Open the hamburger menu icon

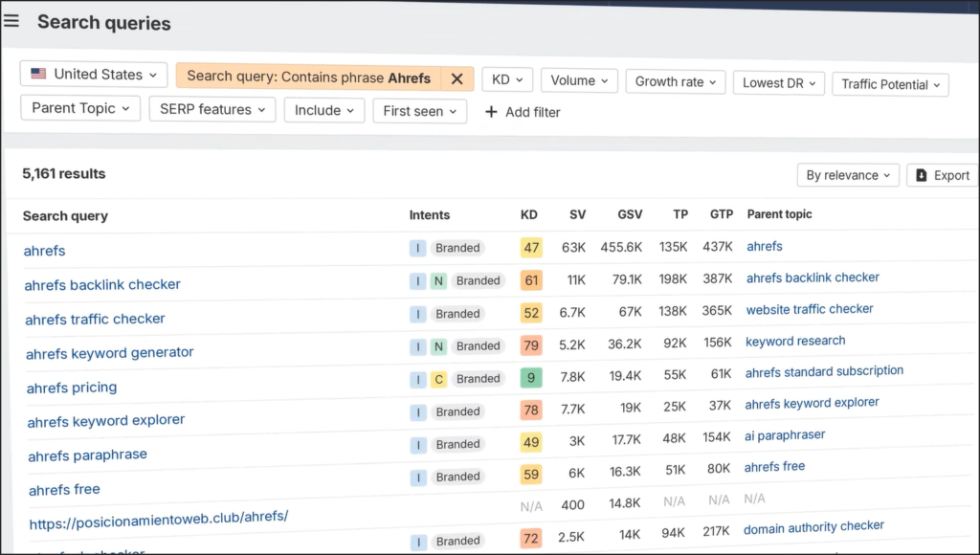click(x=11, y=21)
